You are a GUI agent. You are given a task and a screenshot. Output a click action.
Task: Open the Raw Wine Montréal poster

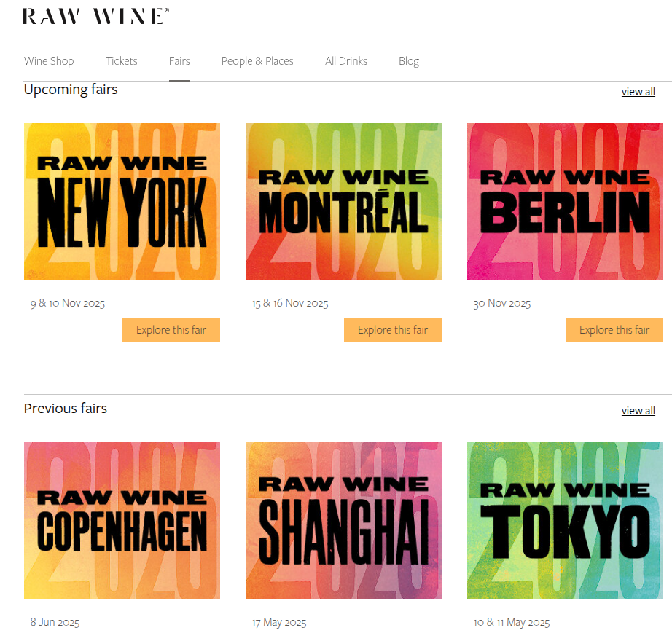pos(343,202)
